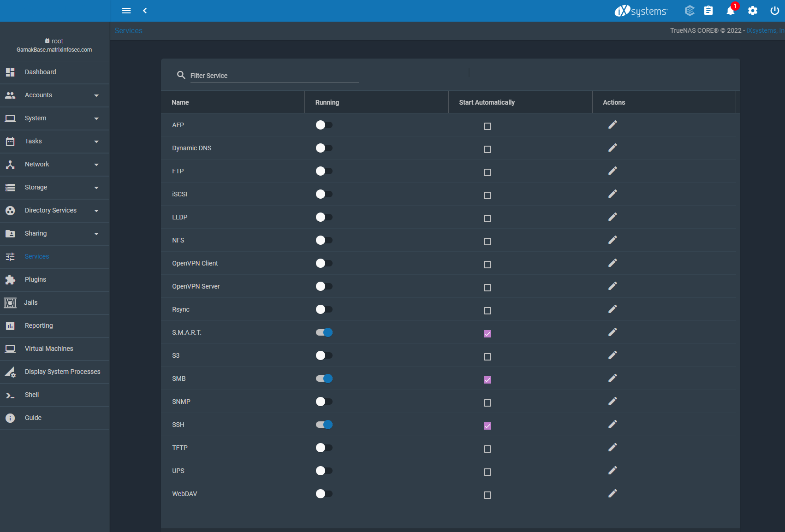Click the Filter Service search field
785x532 pixels.
click(274, 76)
